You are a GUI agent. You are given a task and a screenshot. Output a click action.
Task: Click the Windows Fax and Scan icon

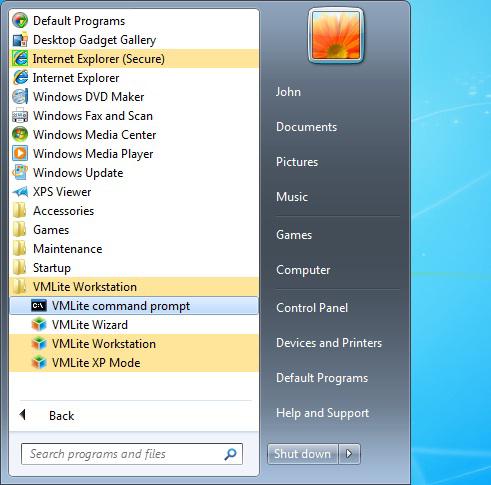20,116
